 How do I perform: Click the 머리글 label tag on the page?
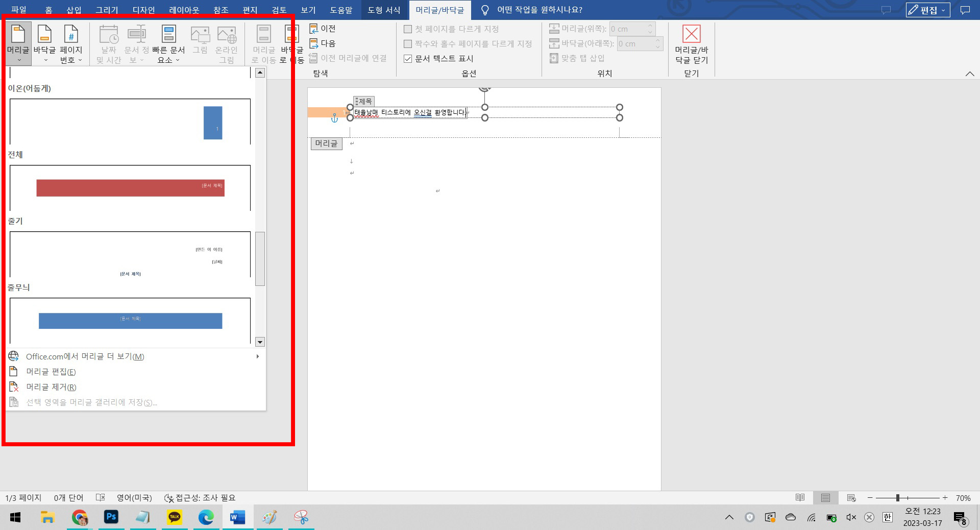point(326,143)
